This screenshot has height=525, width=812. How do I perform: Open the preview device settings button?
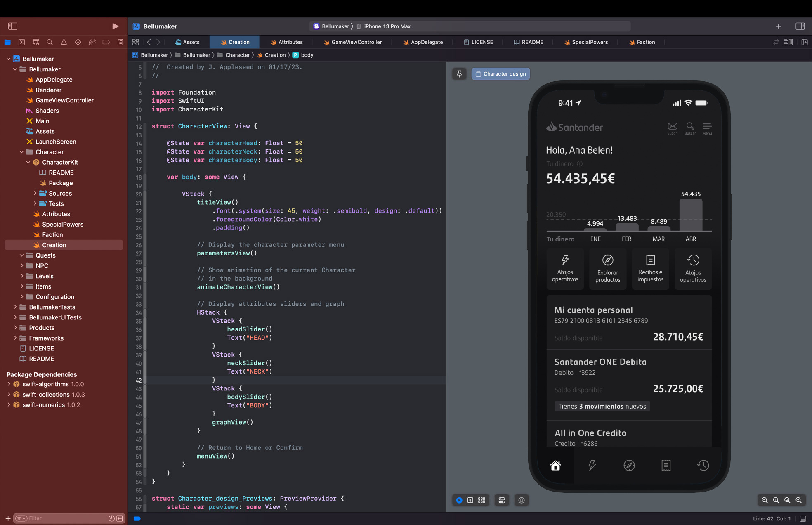(502, 500)
